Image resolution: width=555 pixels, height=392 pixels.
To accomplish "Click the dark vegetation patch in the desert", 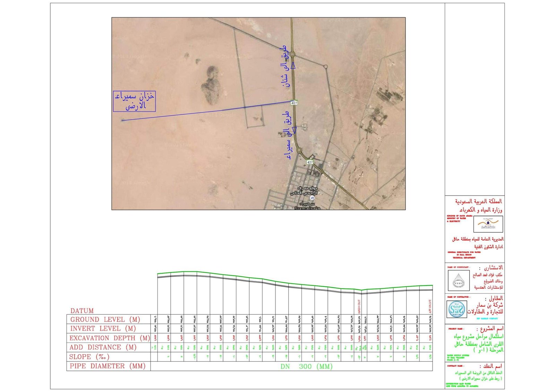I will 210,87.
